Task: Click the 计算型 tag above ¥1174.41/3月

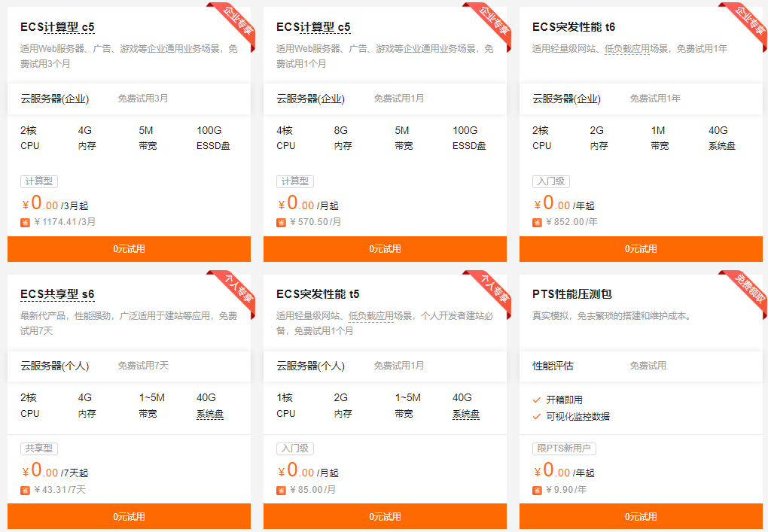Action: 39,181
